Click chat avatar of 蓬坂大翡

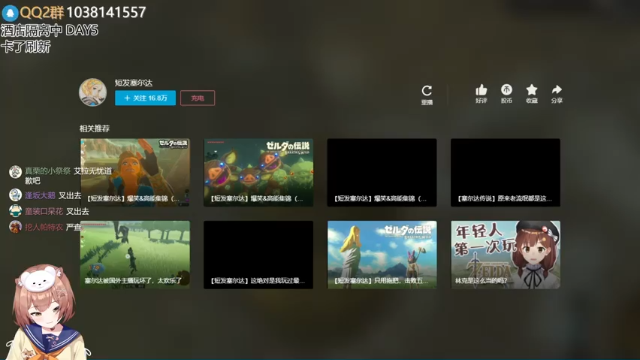coord(16,195)
